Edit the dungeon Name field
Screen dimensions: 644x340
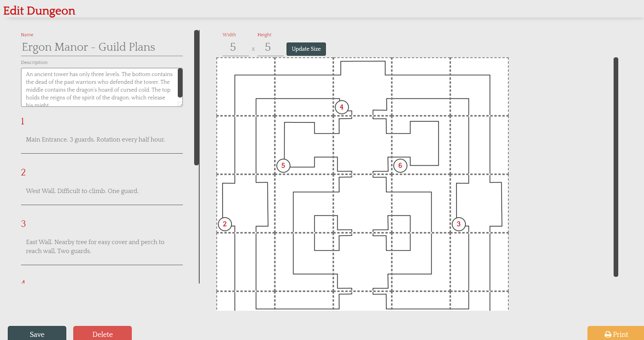[x=102, y=47]
